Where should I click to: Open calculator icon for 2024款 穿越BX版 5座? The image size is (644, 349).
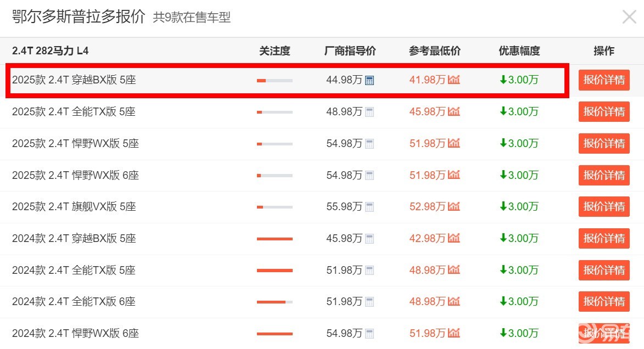tap(369, 239)
